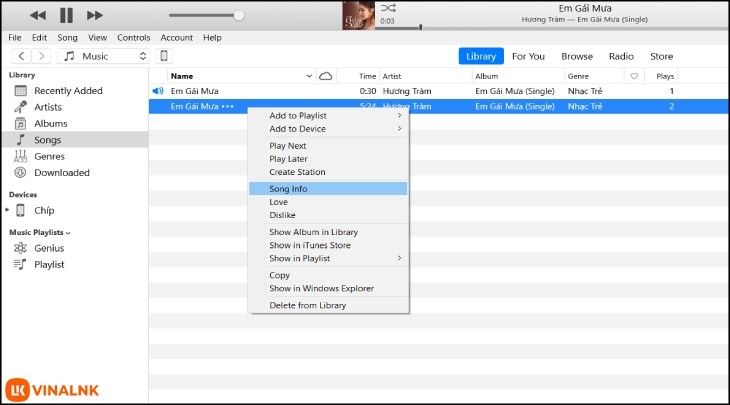Go back to the previous track
Viewport: 730px width, 405px height.
click(x=38, y=15)
